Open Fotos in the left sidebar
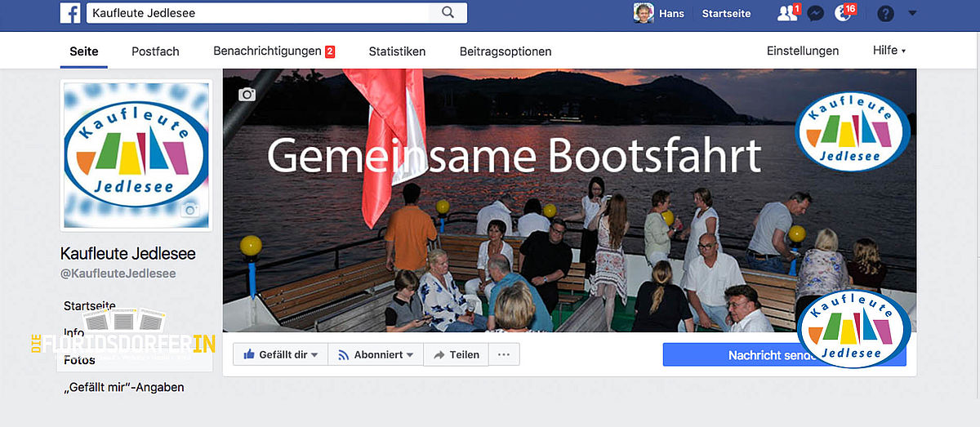980x427 pixels. pyautogui.click(x=79, y=359)
